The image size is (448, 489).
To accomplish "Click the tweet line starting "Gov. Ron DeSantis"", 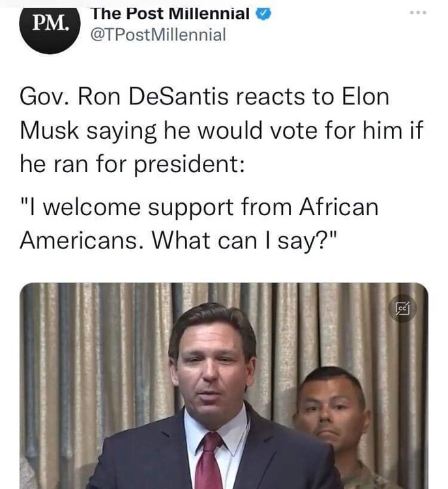I will coord(204,98).
